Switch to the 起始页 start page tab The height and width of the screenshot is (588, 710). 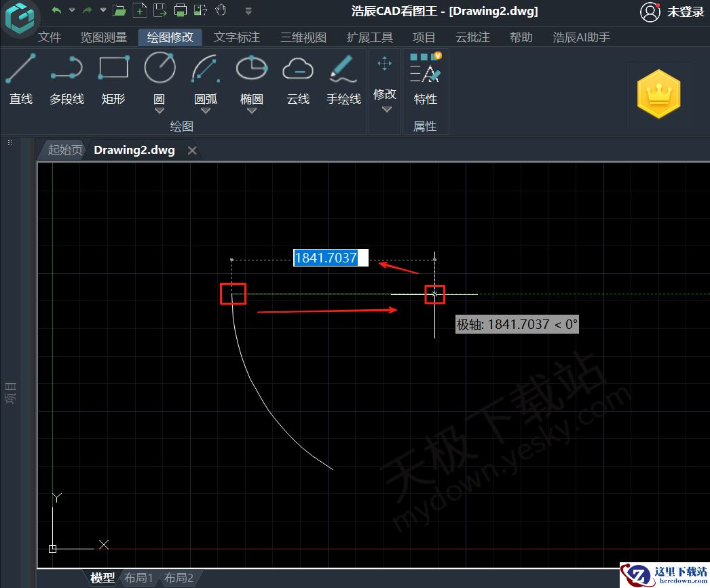click(x=64, y=150)
